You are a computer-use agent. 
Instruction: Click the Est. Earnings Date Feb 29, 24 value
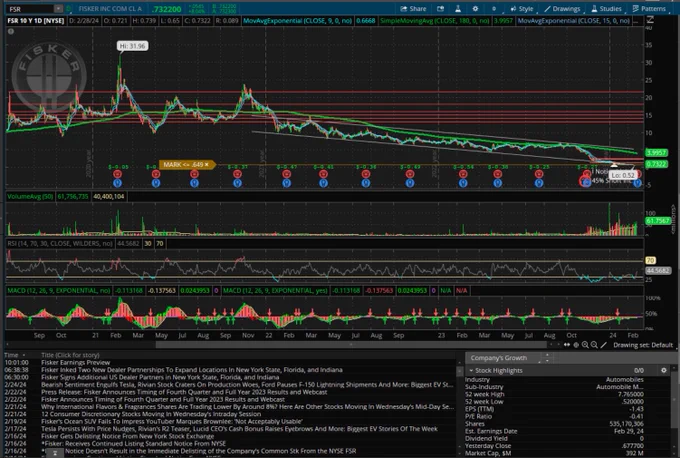pyautogui.click(x=629, y=431)
